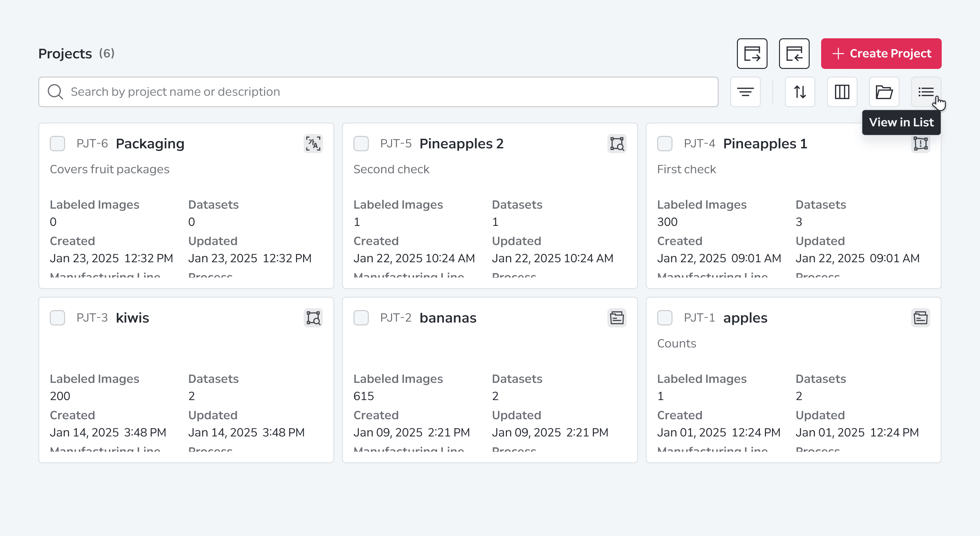Click the PJT-5 project ID

(x=396, y=144)
